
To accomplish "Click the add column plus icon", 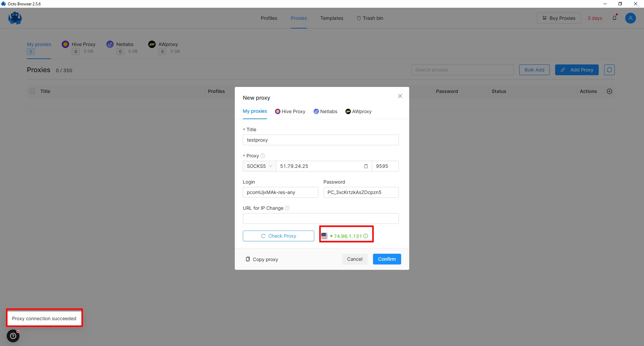I will [609, 91].
